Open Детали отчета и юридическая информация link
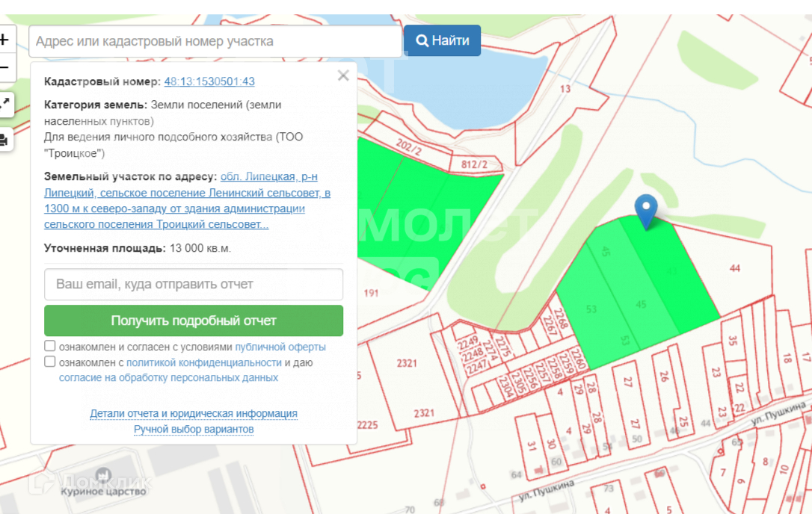This screenshot has height=514, width=812. (194, 414)
